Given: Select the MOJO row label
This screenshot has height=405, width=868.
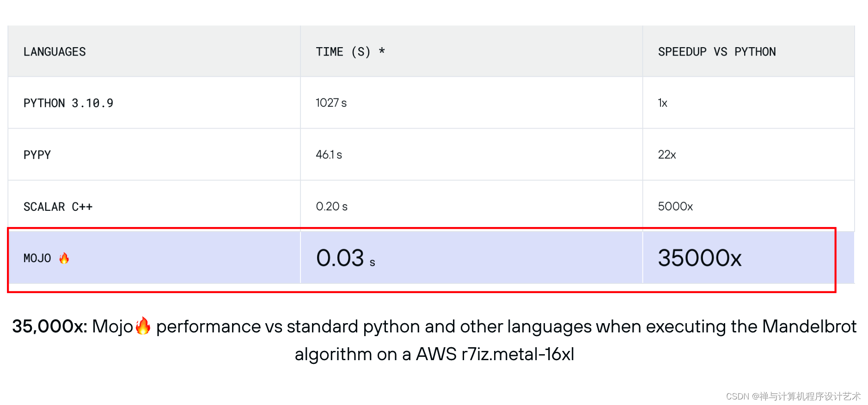Looking at the screenshot, I should (x=37, y=258).
